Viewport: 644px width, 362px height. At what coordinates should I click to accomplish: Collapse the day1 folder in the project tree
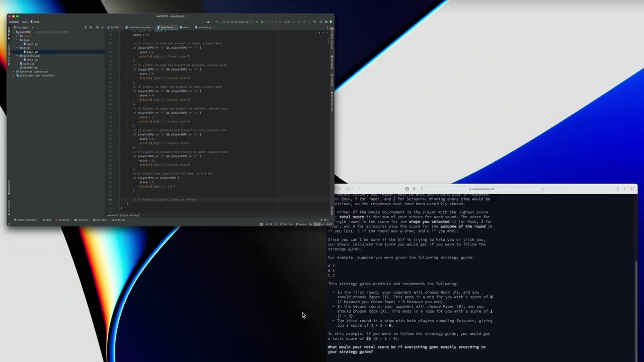pyautogui.click(x=17, y=40)
